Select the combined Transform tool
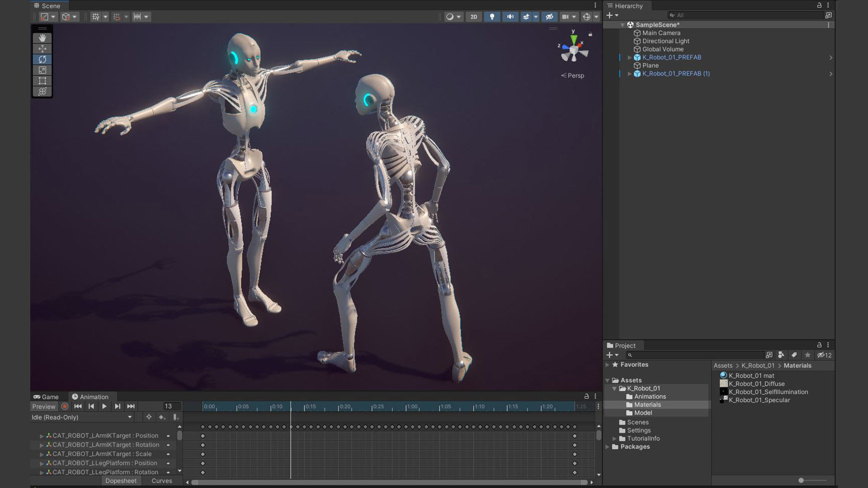Viewport: 868px width, 488px height. click(42, 91)
